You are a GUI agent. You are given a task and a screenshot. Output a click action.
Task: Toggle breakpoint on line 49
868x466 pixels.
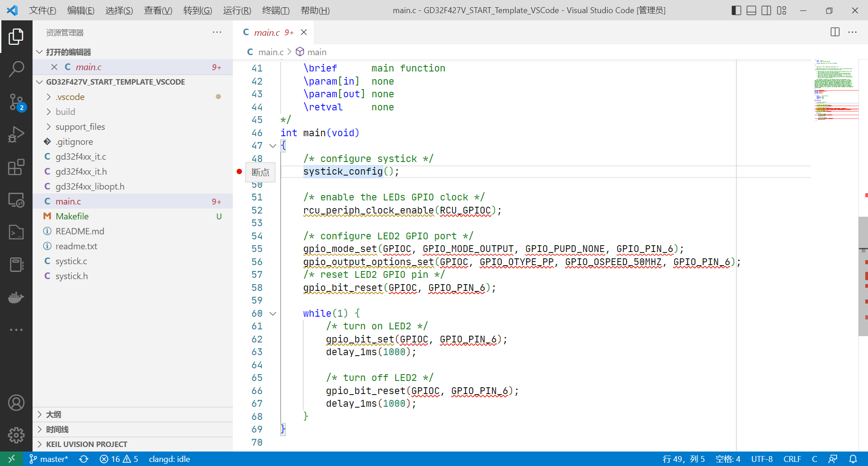239,171
